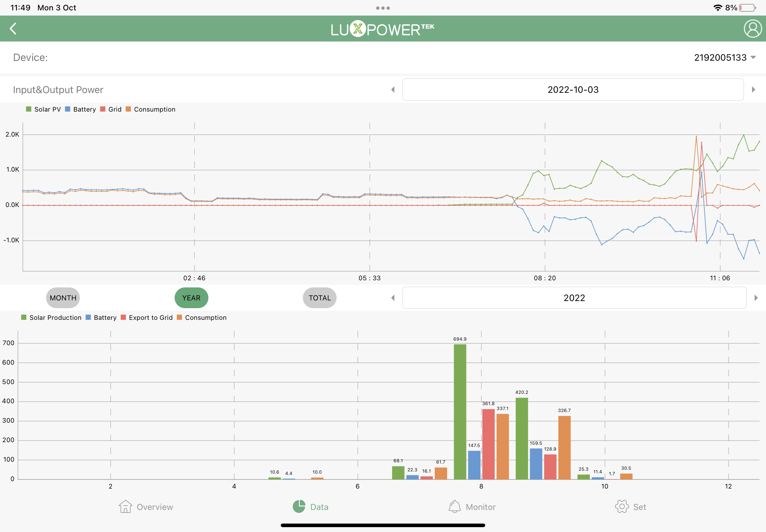This screenshot has height=532, width=766.
Task: Tap the Data pie chart icon
Action: click(x=299, y=506)
